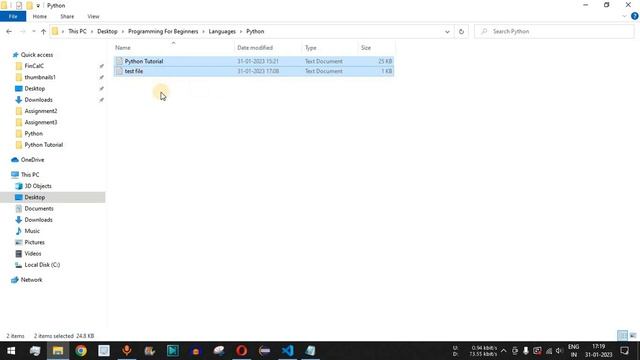Open Documents under This PC
The image size is (640, 360).
[x=39, y=209]
